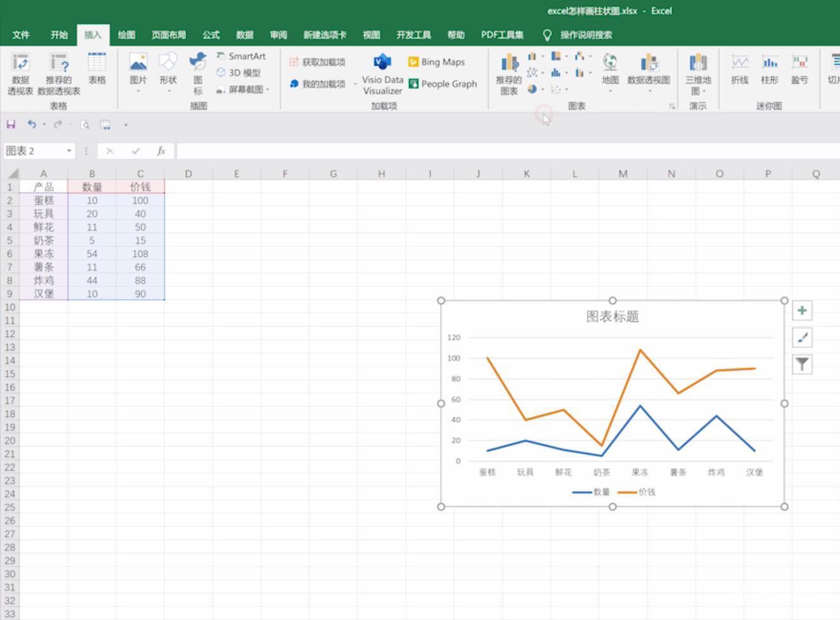This screenshot has width=840, height=620.
Task: Expand the Screenshot (屏幕截图) dropdown
Action: pyautogui.click(x=268, y=90)
